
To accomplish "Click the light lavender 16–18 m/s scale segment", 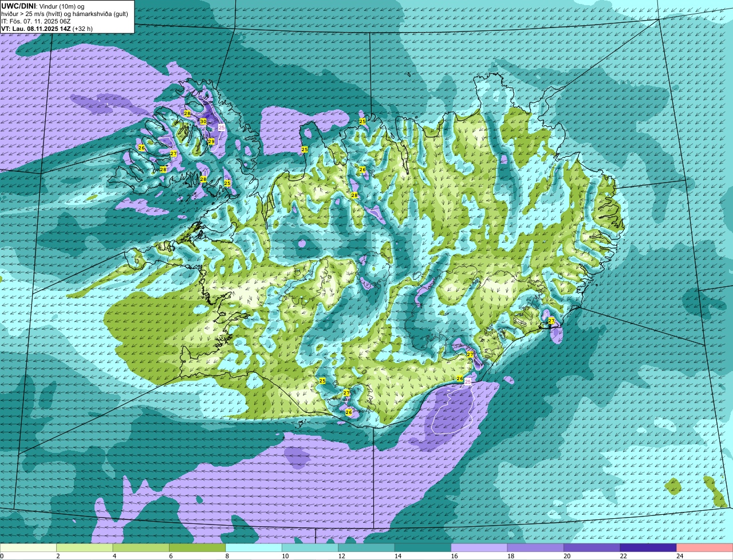I will (479, 547).
